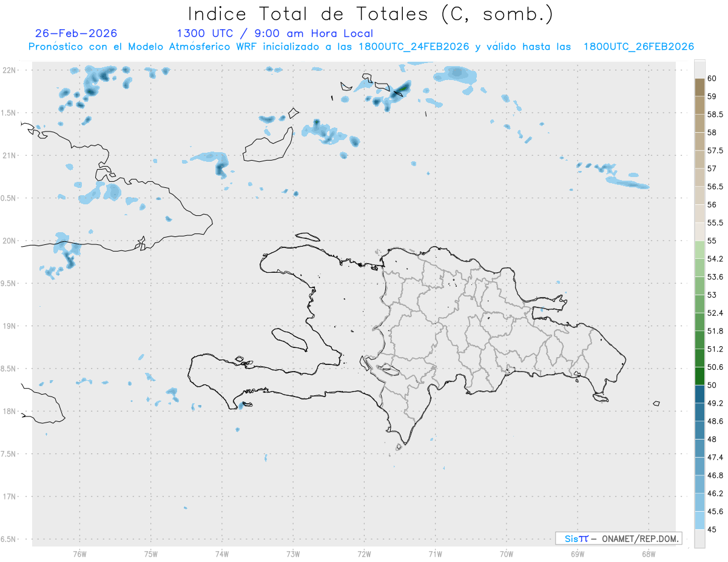This screenshot has width=728, height=562.
Task: Click the "75W" longitude label
Action: 151,554
